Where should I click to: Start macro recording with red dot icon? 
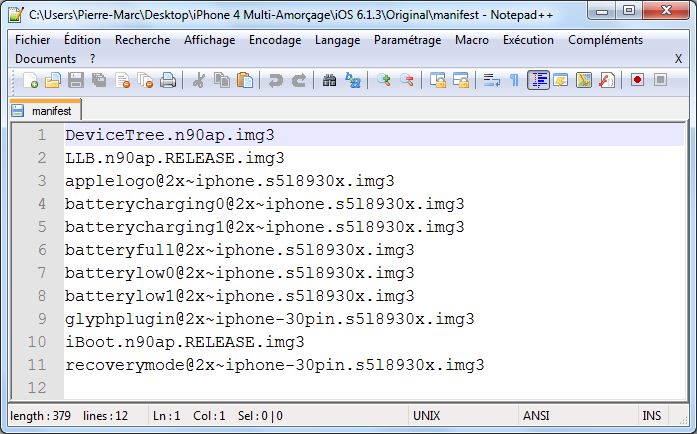(x=637, y=80)
